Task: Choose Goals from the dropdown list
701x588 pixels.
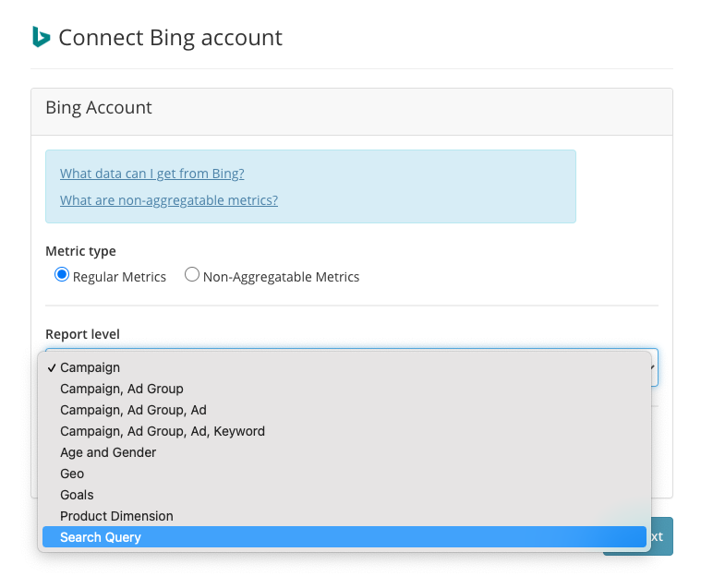Action: pyautogui.click(x=77, y=495)
